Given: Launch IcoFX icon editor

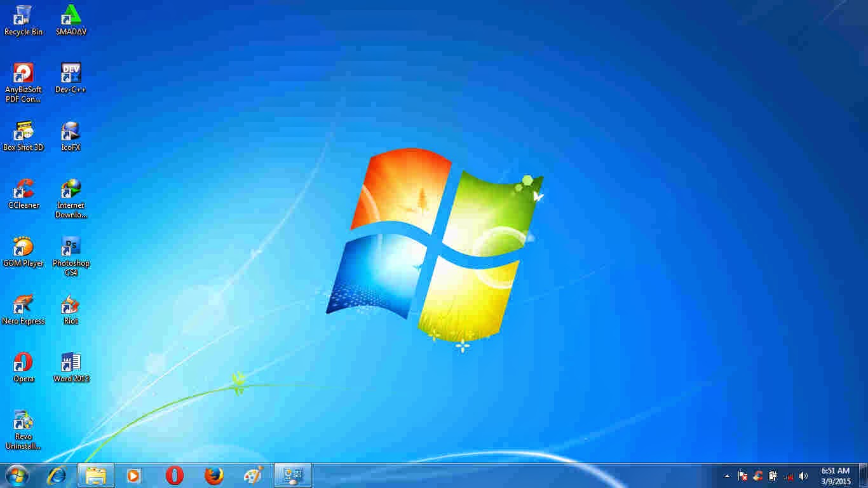Looking at the screenshot, I should point(71,130).
